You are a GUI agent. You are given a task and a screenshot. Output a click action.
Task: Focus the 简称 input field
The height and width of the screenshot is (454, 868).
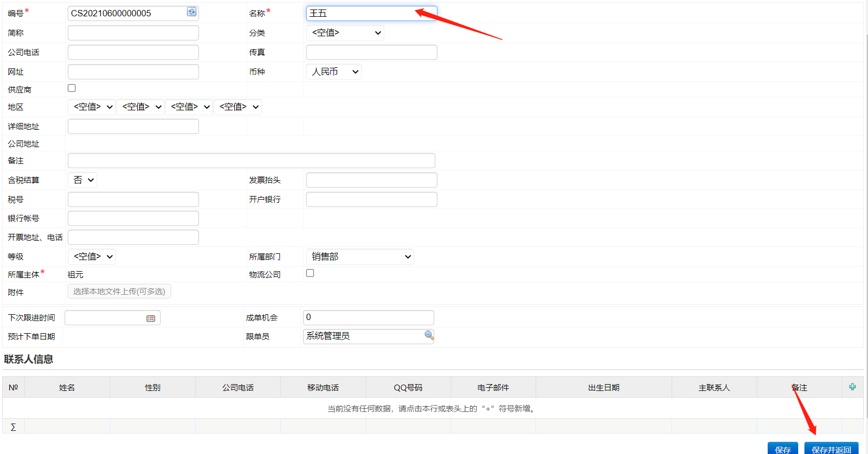click(x=133, y=33)
